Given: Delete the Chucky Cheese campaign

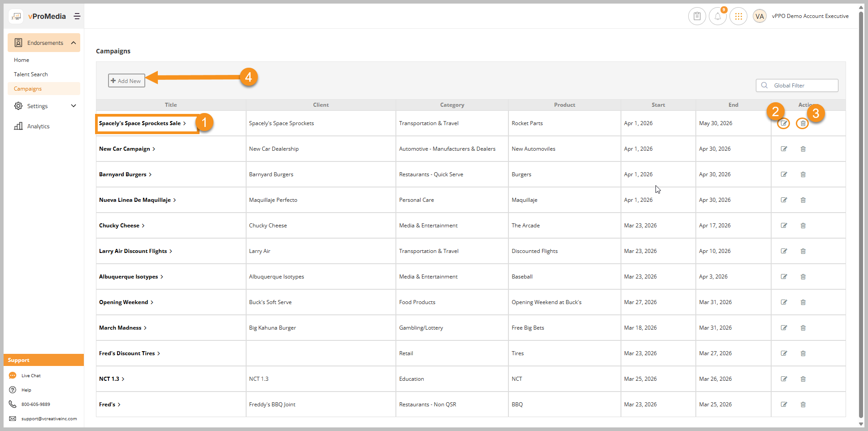Looking at the screenshot, I should coord(803,226).
